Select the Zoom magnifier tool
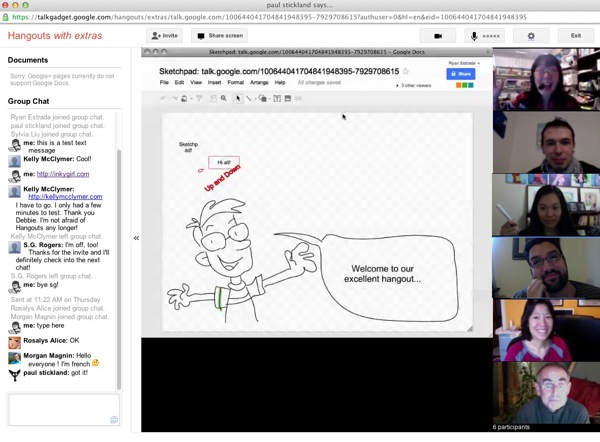600x442 pixels. point(223,98)
